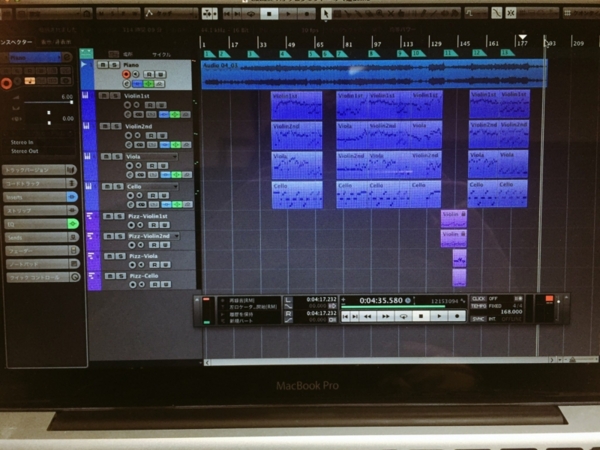Record-enable the Piano track
Screen dimensions: 600x450
[x=126, y=74]
